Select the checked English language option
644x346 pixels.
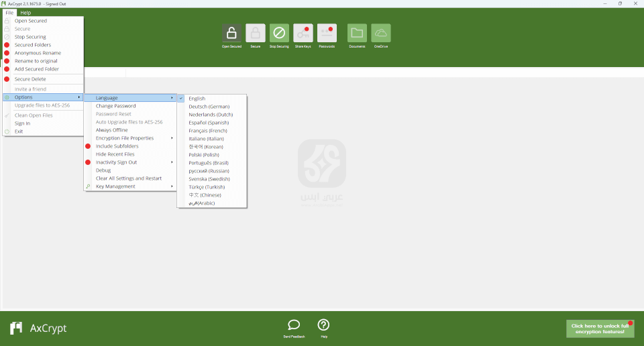click(197, 99)
